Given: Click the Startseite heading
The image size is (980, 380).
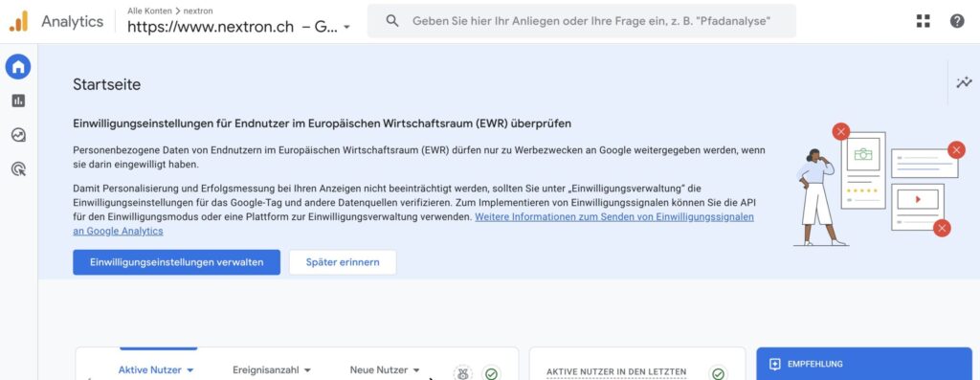Looking at the screenshot, I should pyautogui.click(x=107, y=84).
